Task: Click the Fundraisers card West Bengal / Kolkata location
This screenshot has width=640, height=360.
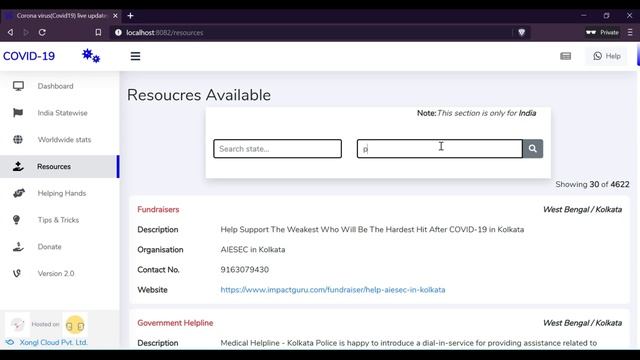Action: [x=582, y=209]
